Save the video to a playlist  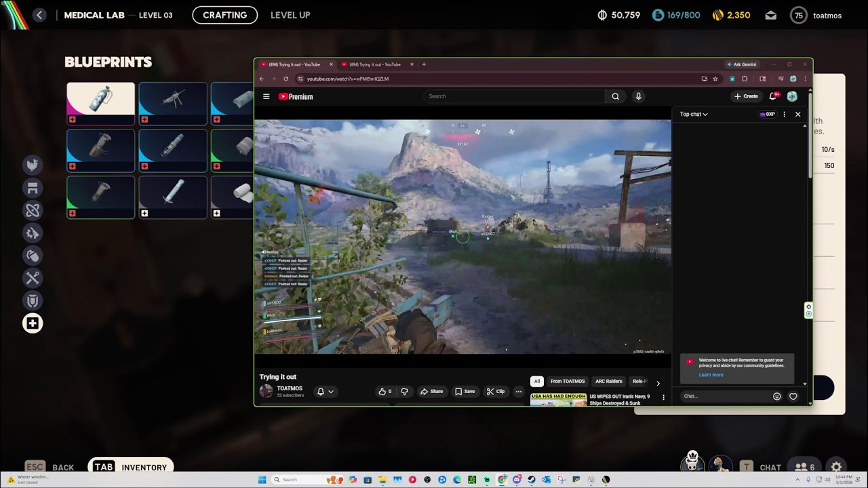point(465,392)
